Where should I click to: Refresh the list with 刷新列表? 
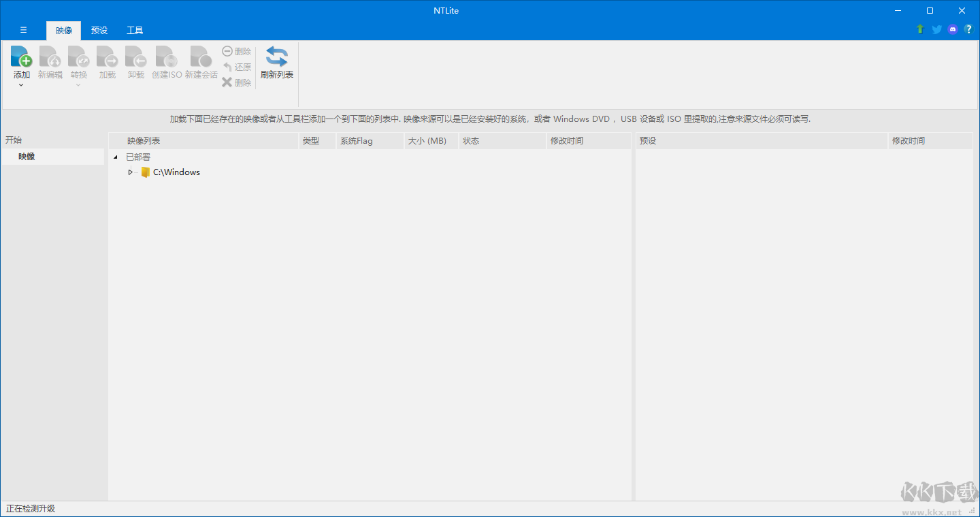coord(277,63)
